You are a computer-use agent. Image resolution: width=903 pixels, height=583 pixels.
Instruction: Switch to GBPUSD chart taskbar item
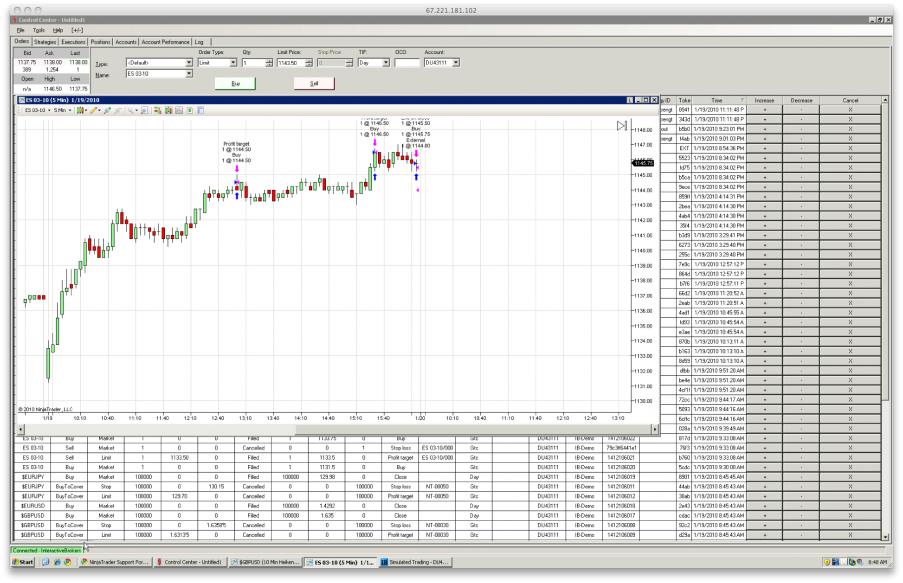[x=265, y=562]
